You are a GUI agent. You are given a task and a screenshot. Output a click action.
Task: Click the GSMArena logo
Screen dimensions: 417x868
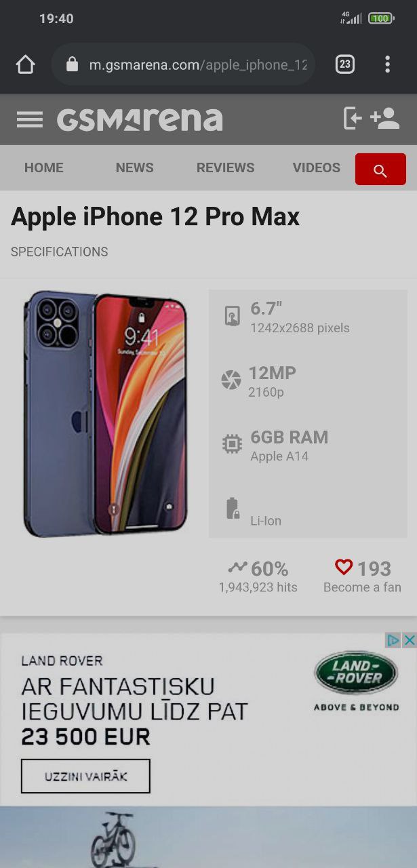click(140, 119)
